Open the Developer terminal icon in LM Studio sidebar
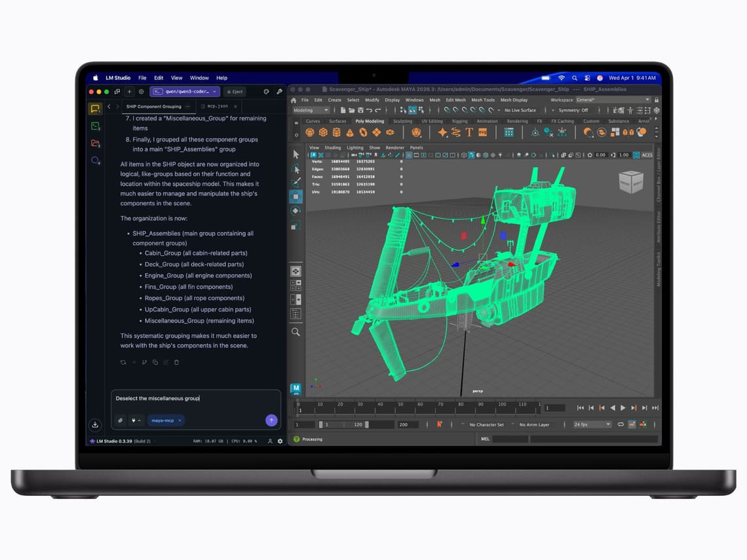This screenshot has width=747, height=560. [x=95, y=126]
